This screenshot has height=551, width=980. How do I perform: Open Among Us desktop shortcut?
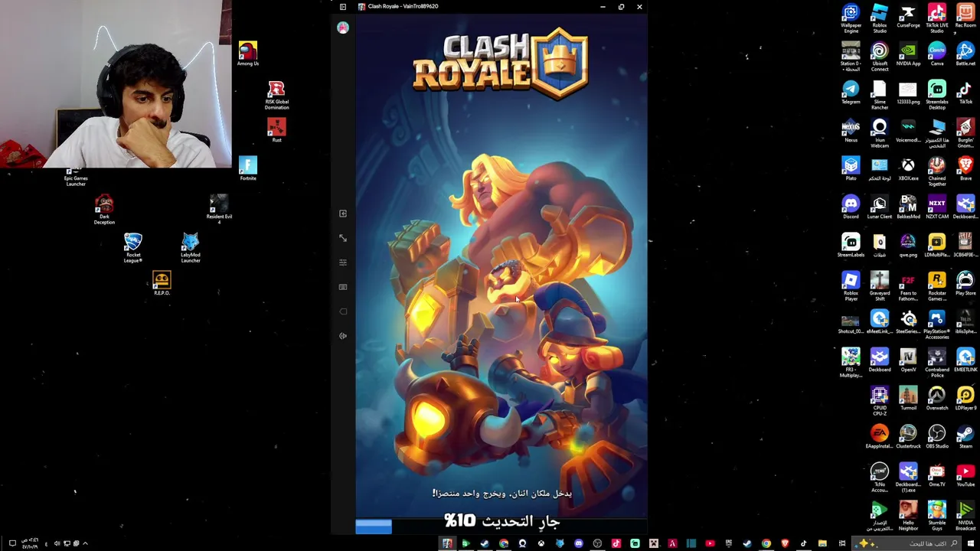247,53
